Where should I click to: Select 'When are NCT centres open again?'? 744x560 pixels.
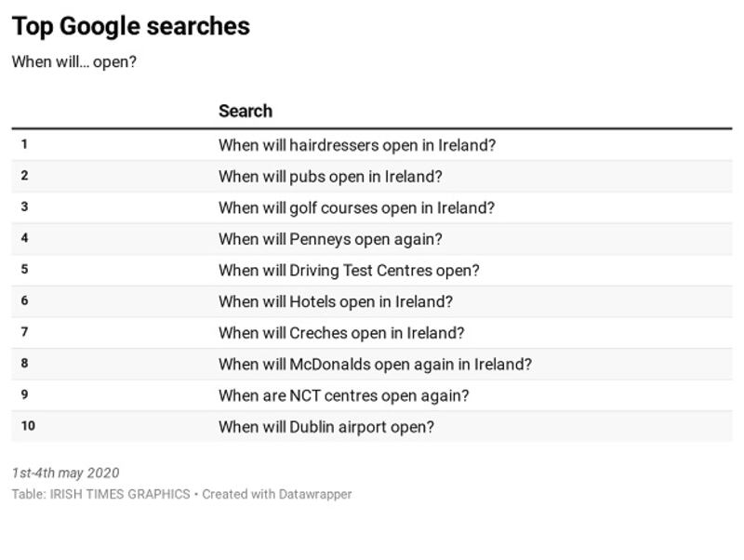coord(343,395)
